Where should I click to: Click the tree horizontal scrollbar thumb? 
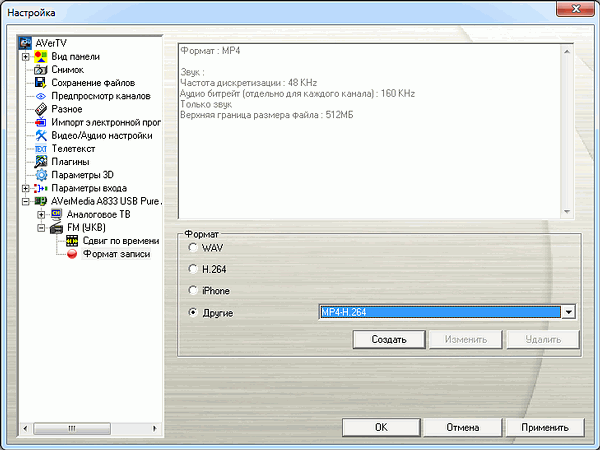coord(72,428)
